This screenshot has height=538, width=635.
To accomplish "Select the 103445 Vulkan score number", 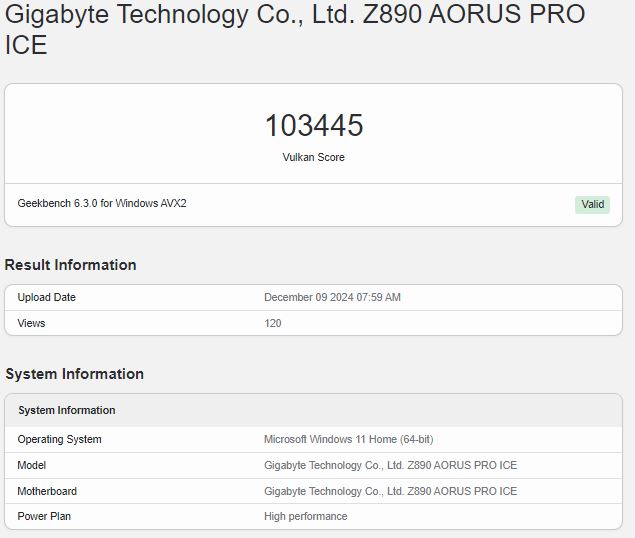I will click(314, 125).
